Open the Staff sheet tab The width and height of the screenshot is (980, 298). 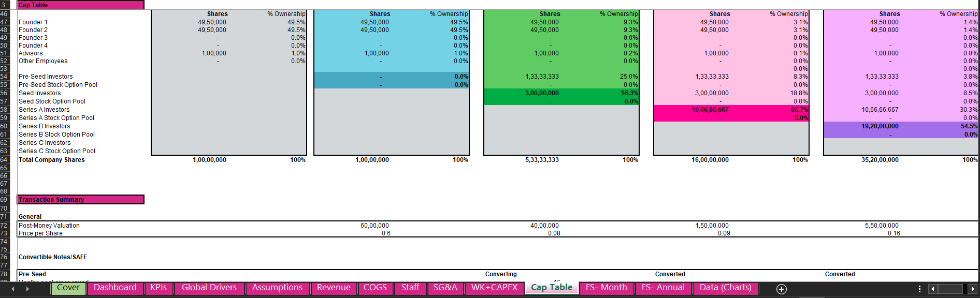pos(410,288)
